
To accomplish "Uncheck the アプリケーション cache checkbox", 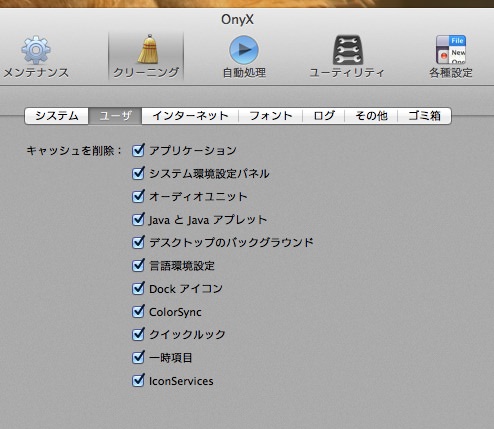I will [x=138, y=151].
